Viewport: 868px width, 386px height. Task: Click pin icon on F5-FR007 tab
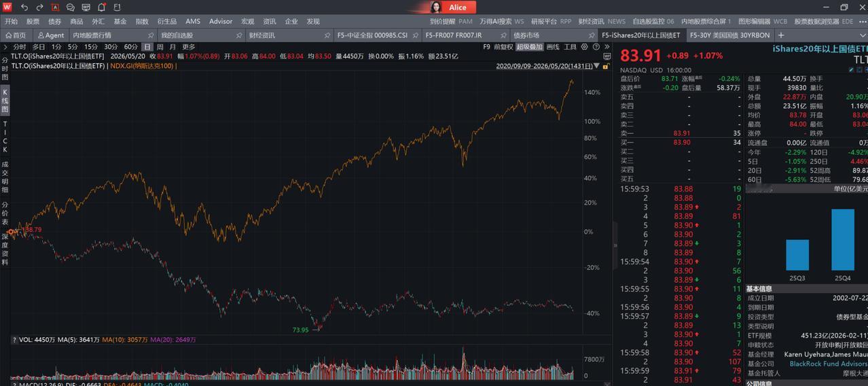point(504,35)
